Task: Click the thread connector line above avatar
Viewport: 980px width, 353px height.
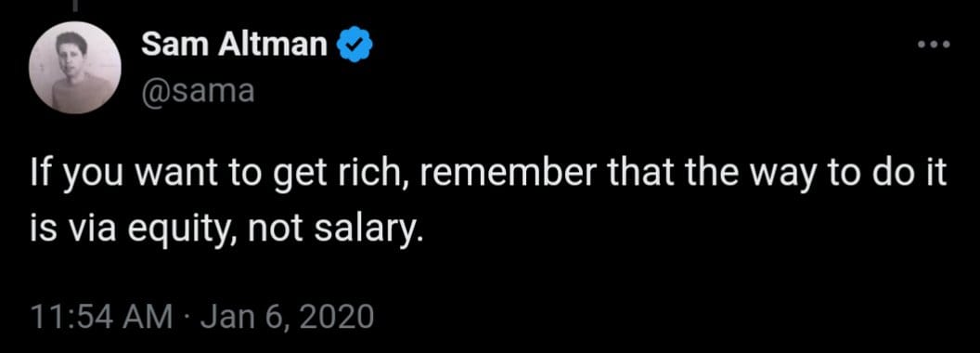Action: coord(75,5)
